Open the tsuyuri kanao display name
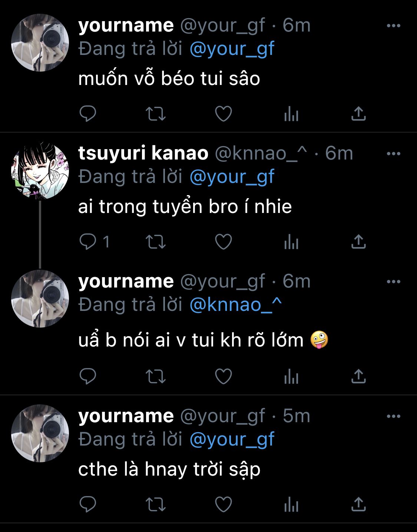Viewport: 417px width, 532px height. tap(143, 153)
